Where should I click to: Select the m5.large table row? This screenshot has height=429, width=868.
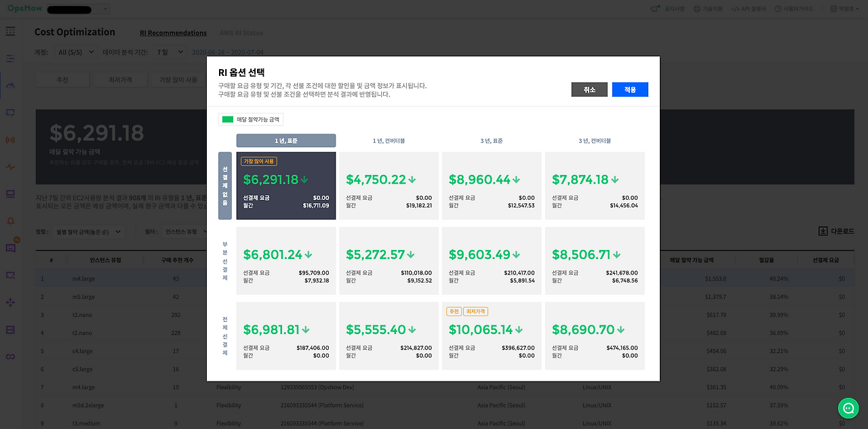tap(445, 297)
